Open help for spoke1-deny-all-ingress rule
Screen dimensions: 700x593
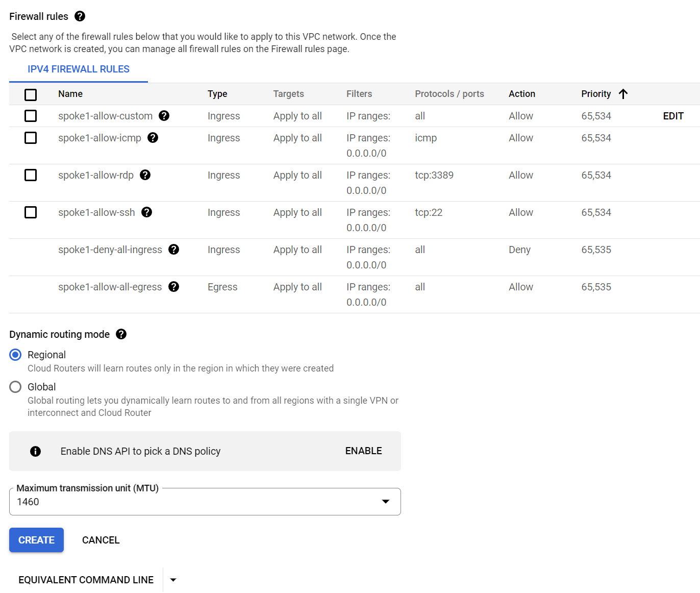pyautogui.click(x=173, y=250)
